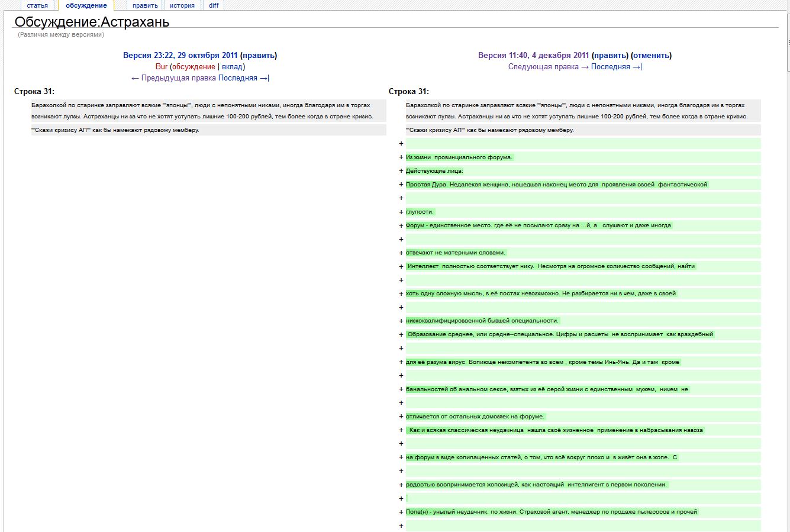Click added line 'Действующие лица:'

583,171
